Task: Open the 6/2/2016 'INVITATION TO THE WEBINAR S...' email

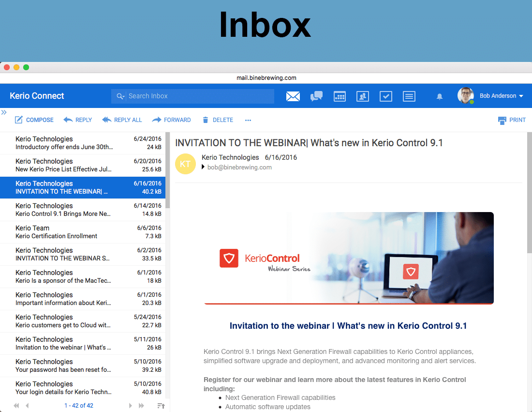Action: (83, 254)
